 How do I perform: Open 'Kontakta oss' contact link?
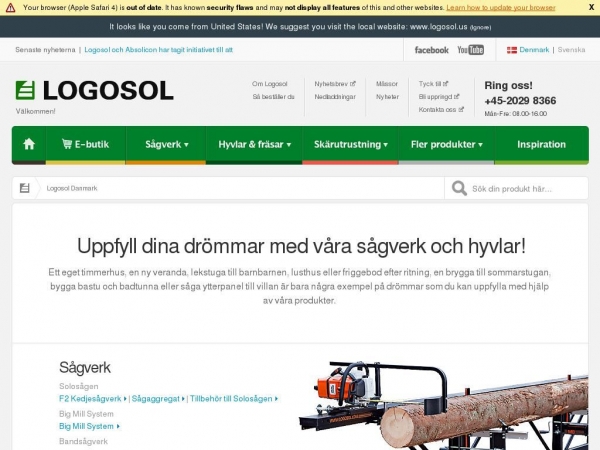(x=441, y=109)
